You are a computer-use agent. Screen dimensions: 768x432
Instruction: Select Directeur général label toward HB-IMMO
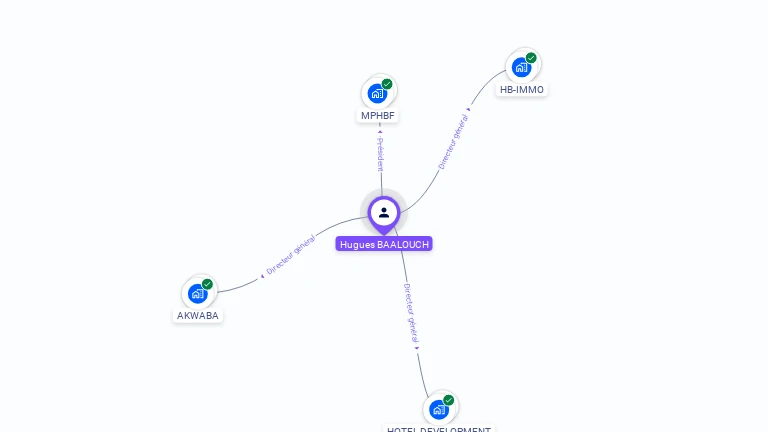point(453,142)
